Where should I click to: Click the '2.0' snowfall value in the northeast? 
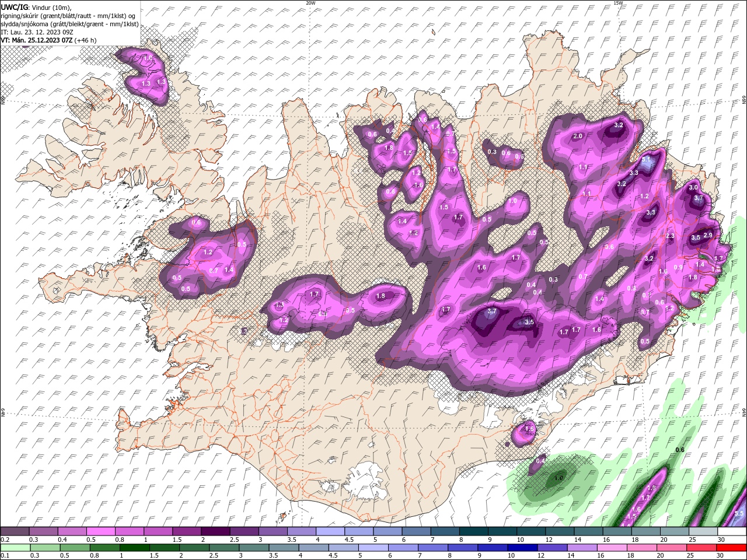click(578, 136)
